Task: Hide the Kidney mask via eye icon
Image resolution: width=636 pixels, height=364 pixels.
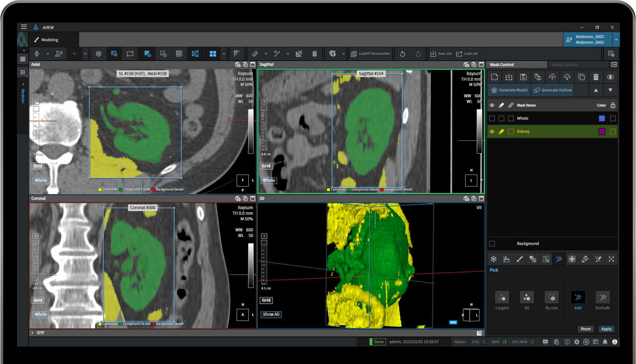Action: (x=492, y=131)
